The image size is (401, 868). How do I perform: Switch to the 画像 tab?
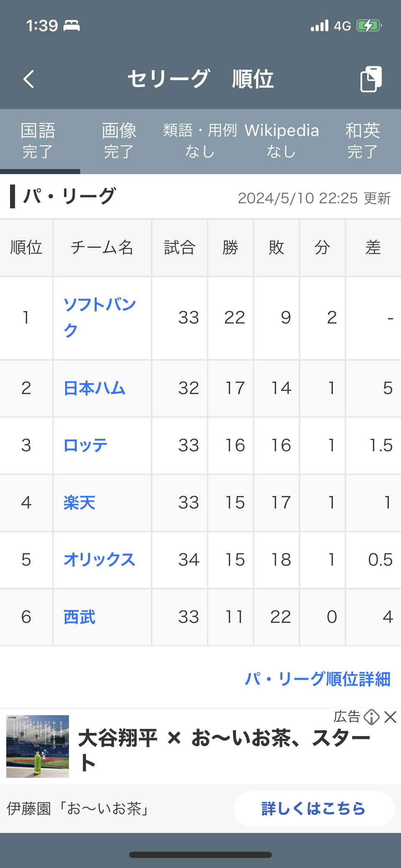click(x=119, y=141)
